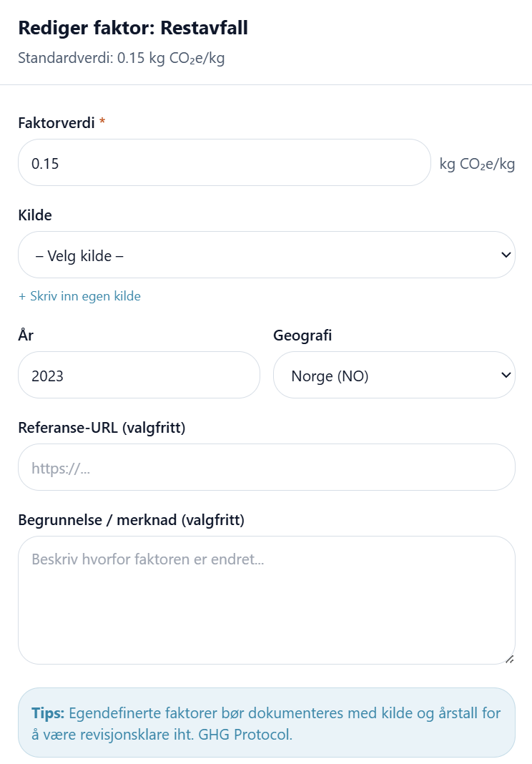Click the Skriv inn egen kilde link
Image resolution: width=532 pixels, height=764 pixels.
click(x=79, y=296)
